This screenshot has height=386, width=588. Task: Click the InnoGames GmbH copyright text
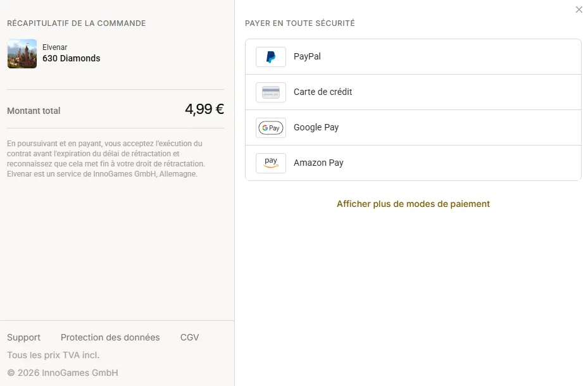point(63,373)
